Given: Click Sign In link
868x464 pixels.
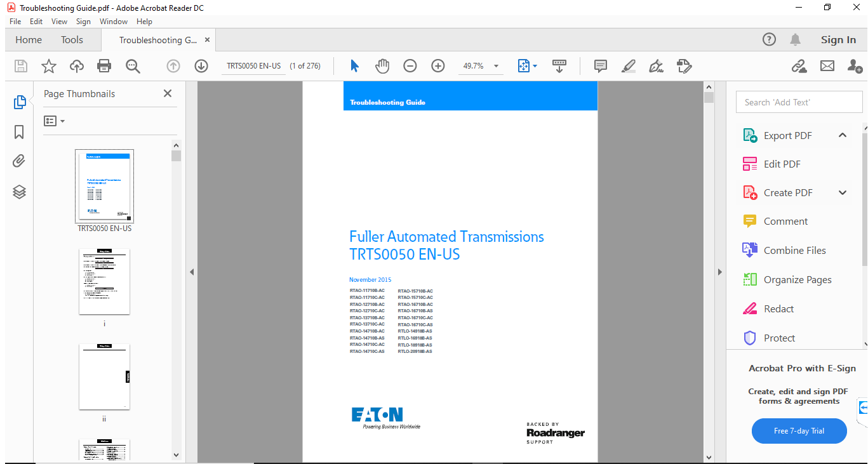Looking at the screenshot, I should (838, 39).
